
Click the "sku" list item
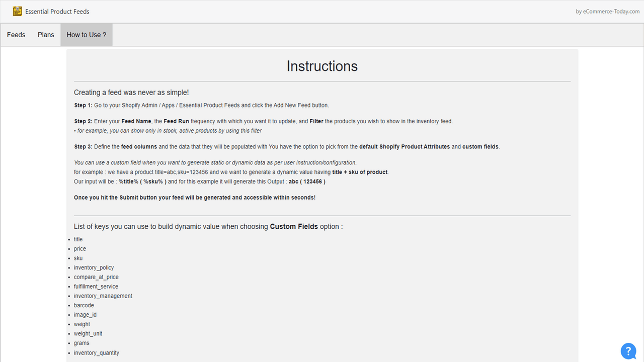[x=78, y=258]
